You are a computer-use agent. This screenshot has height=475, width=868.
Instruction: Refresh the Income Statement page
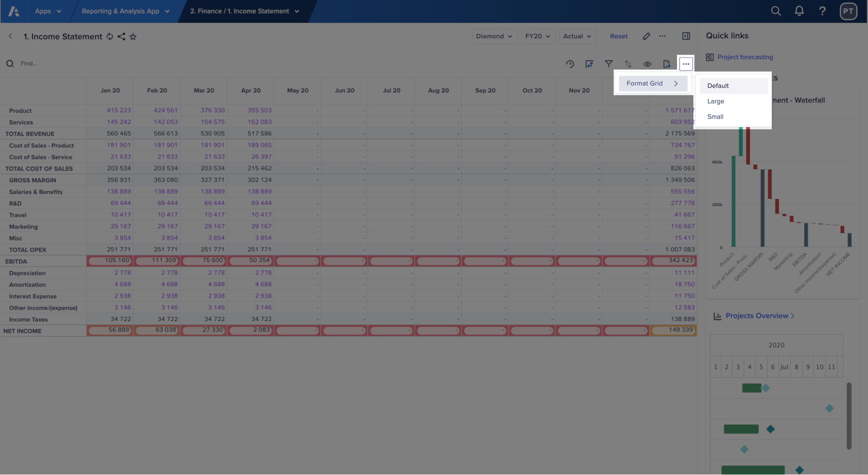[110, 36]
